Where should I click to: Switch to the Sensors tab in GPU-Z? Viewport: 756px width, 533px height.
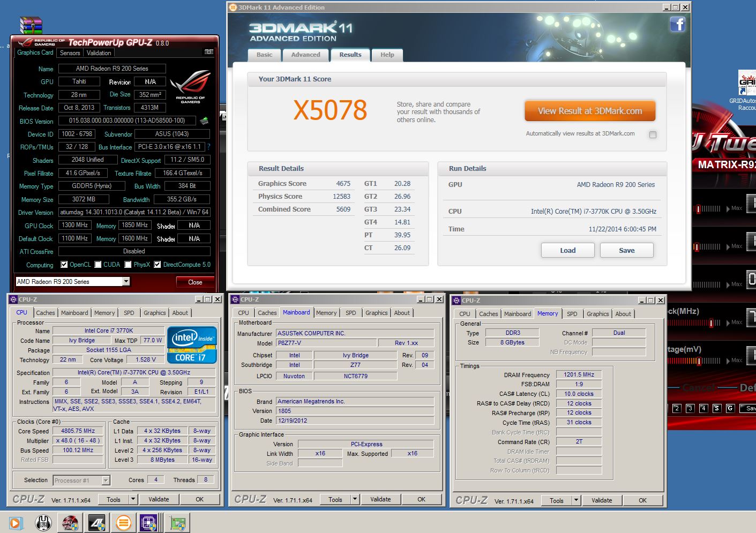[70, 53]
